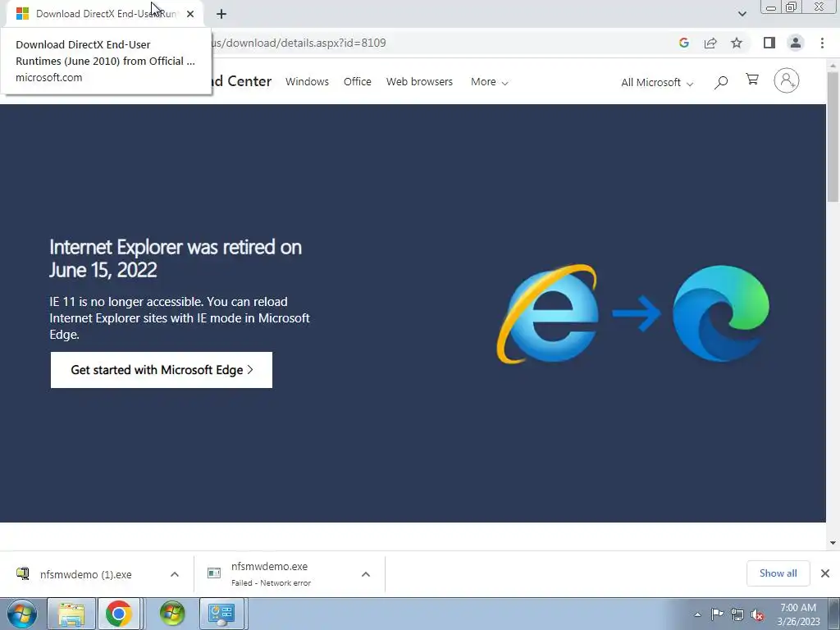Screen dimensions: 840x630
Task: Open Chrome three-dot menu
Action: pos(822,43)
